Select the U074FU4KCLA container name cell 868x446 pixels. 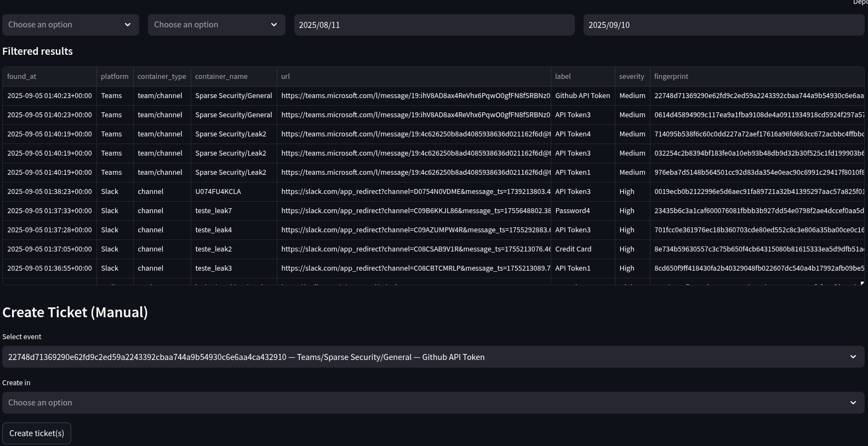point(218,192)
